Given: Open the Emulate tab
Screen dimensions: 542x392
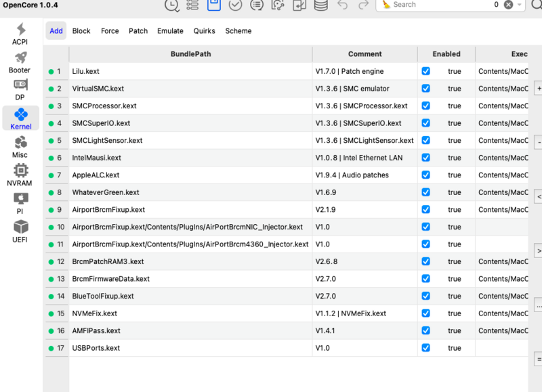Looking at the screenshot, I should click(x=170, y=31).
